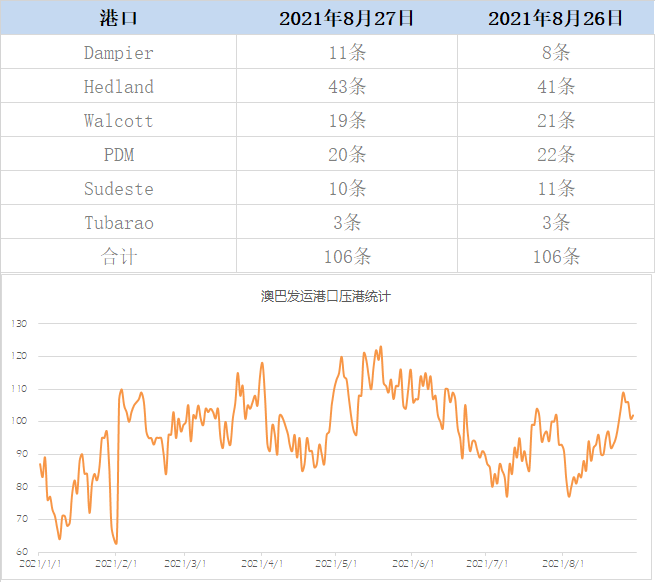Click Tubarao's 3条 value for August 27
655x582 pixels.
(347, 223)
